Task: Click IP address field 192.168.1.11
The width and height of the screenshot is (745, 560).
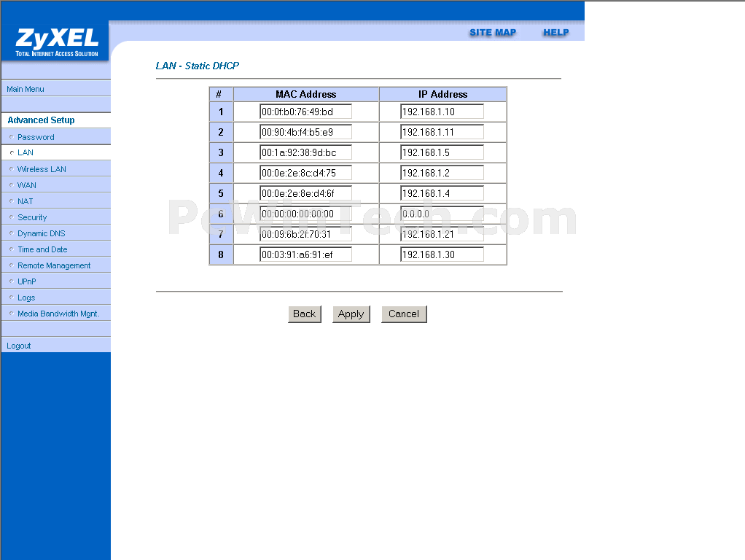Action: pyautogui.click(x=442, y=132)
